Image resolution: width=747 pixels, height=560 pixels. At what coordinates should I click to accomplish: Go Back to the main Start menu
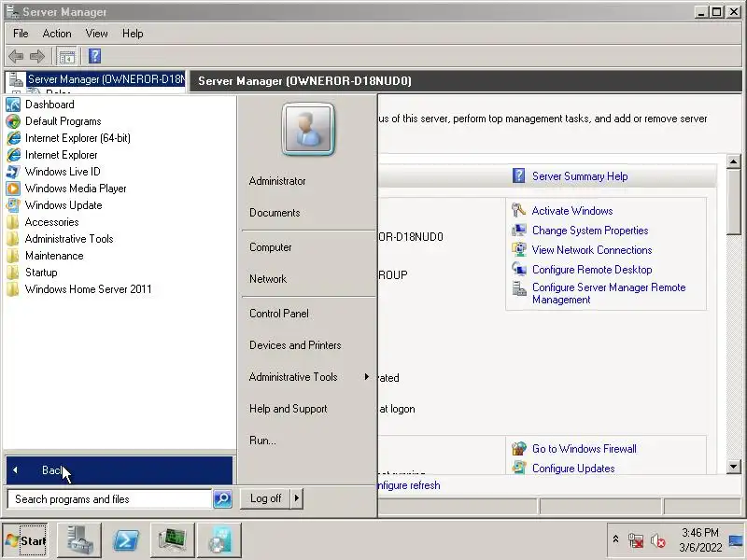[120, 470]
